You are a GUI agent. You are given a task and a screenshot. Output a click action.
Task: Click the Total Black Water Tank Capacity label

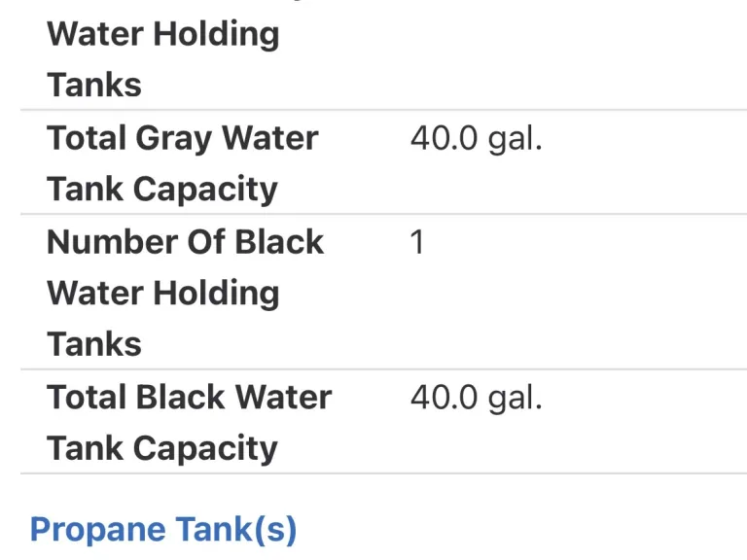click(x=190, y=422)
